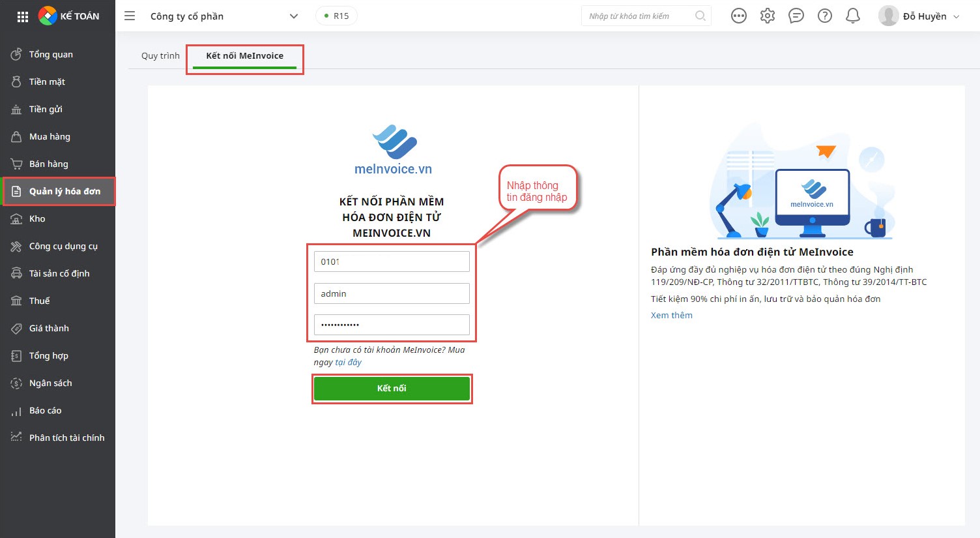Click the Thuế building icon
980x538 pixels.
click(x=16, y=301)
